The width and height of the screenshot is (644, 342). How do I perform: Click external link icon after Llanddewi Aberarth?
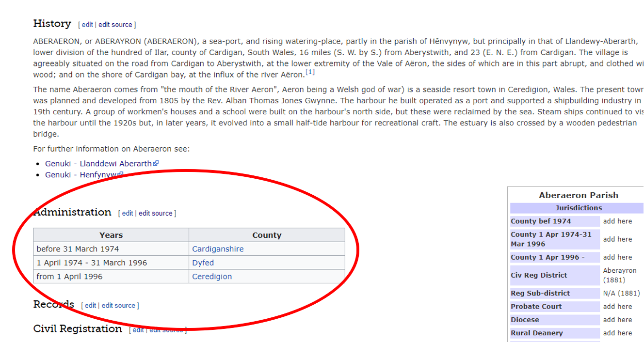[x=156, y=164]
